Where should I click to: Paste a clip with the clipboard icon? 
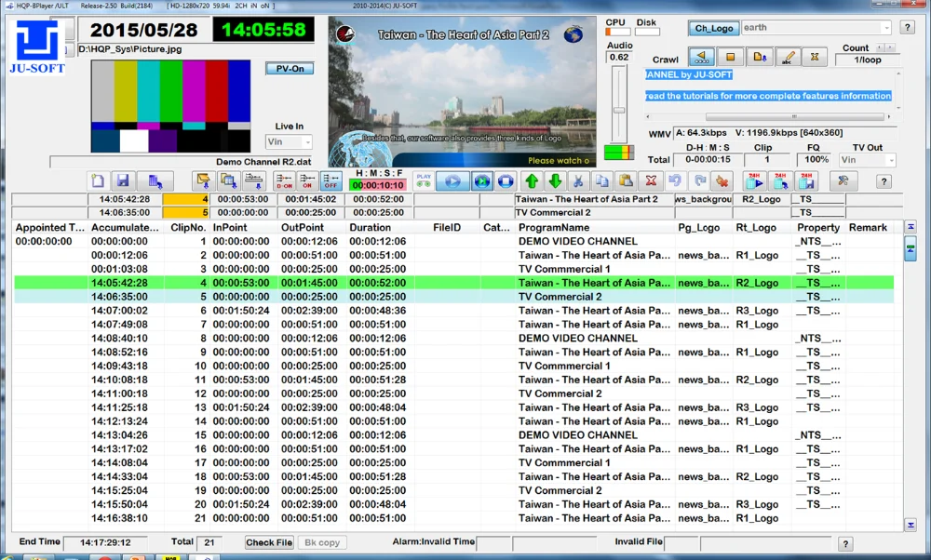pyautogui.click(x=626, y=181)
